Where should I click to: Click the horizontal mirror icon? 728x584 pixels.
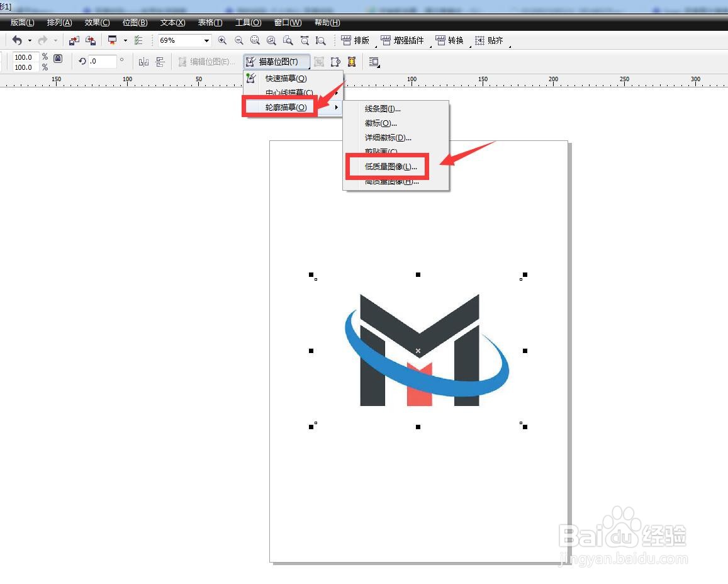coord(143,61)
